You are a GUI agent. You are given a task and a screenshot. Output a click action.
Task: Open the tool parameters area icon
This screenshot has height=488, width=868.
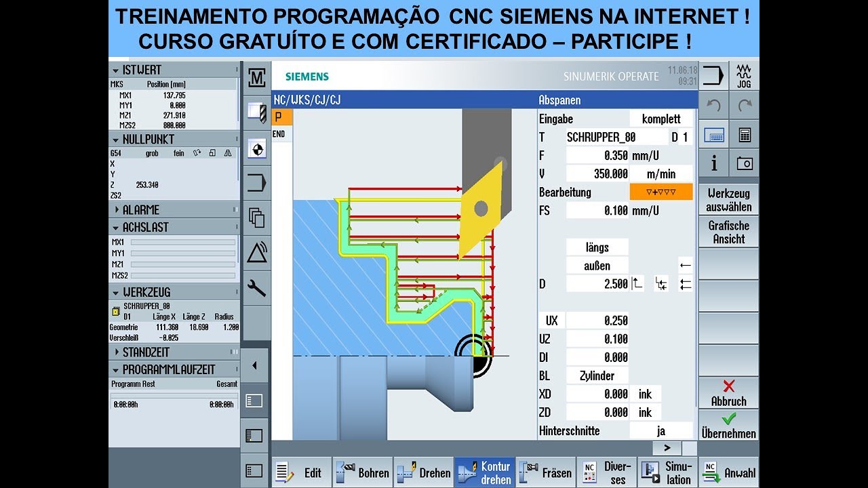[256, 113]
